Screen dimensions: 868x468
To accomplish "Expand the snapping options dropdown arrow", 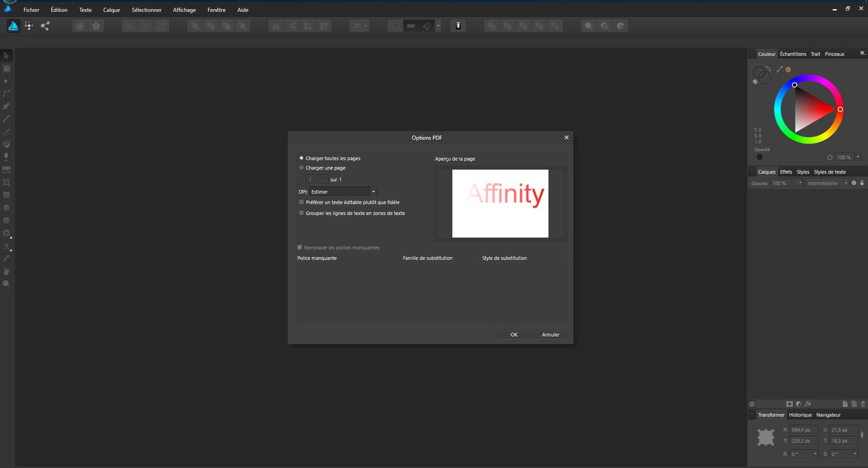I will coord(438,26).
